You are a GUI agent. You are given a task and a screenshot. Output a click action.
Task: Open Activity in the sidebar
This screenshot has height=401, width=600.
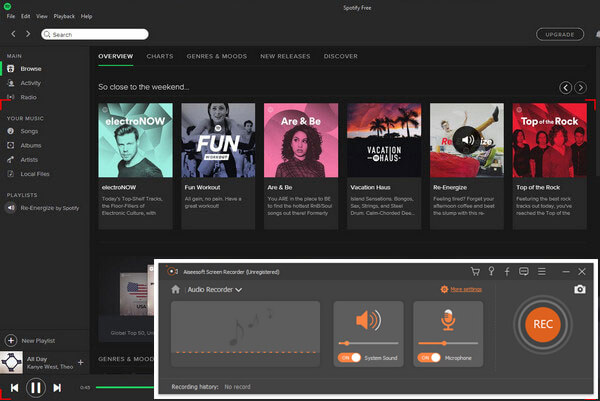point(31,83)
